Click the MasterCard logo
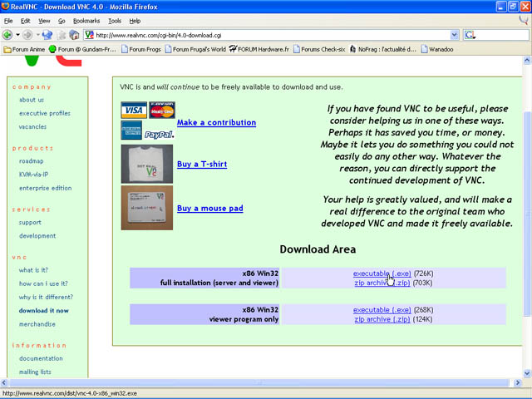This screenshot has width=532, height=399. point(162,110)
